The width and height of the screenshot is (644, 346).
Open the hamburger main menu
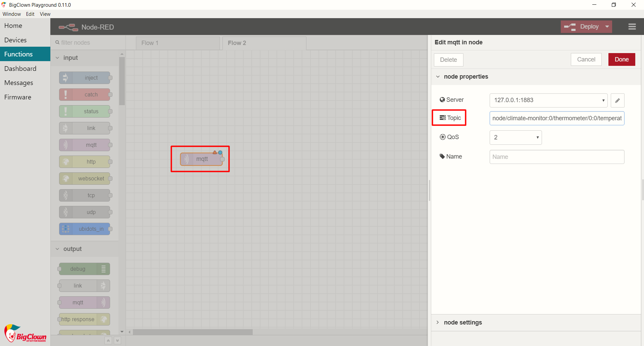click(632, 27)
